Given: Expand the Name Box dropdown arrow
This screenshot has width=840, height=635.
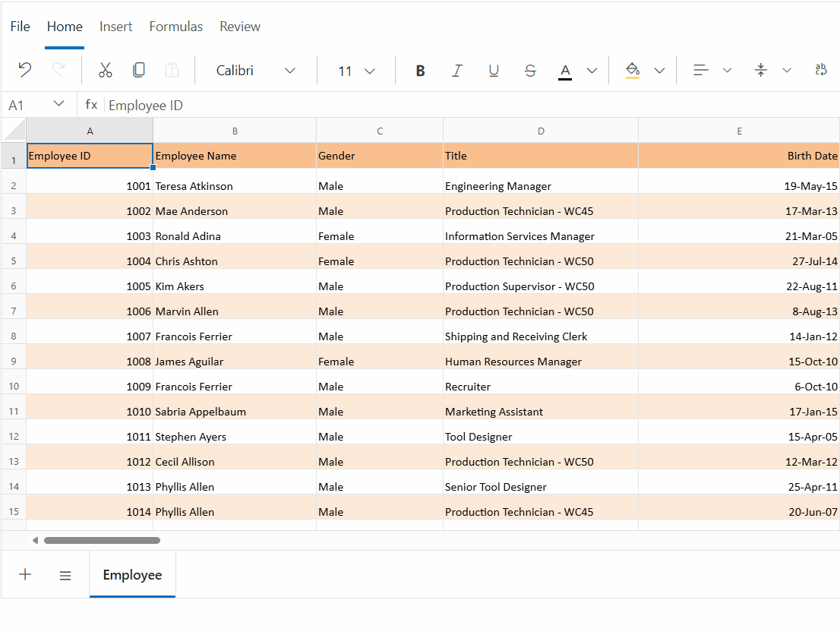Looking at the screenshot, I should pos(58,104).
